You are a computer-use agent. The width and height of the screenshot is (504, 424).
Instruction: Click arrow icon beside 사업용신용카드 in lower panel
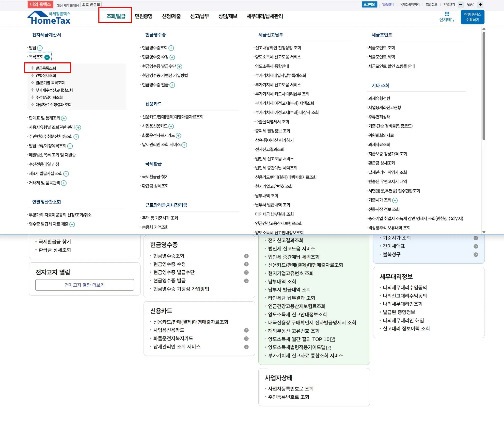[246, 330]
